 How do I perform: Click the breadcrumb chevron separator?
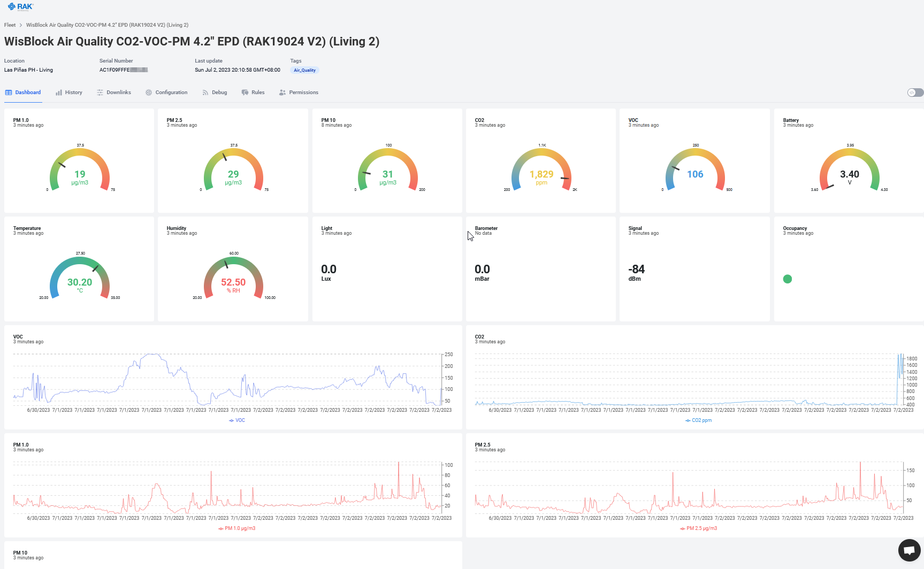point(21,25)
